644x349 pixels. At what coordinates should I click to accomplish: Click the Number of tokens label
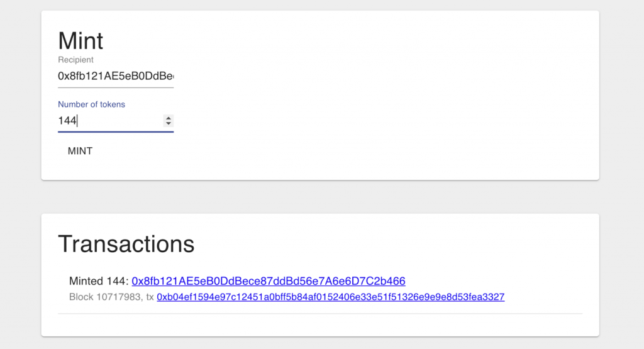coord(91,104)
